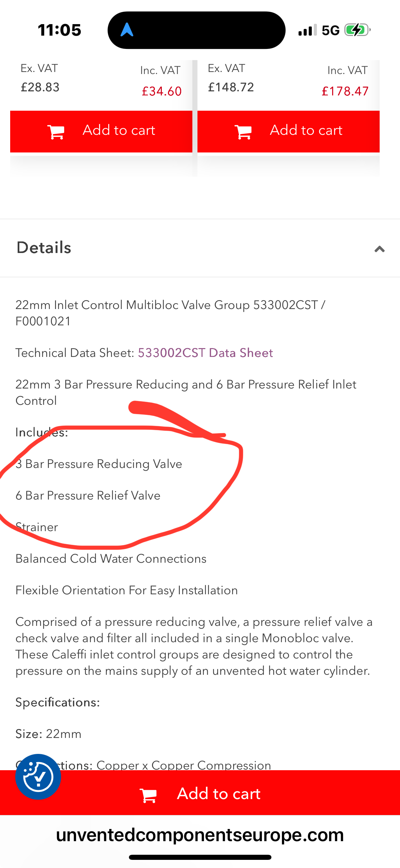
Task: Tap the home indicator bar
Action: [x=200, y=857]
